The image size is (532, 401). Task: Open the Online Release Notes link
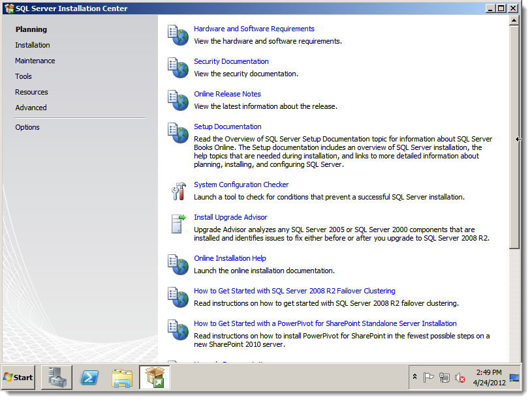click(x=227, y=94)
